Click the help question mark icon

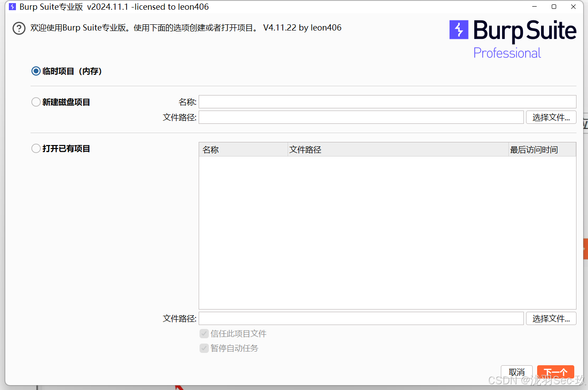pyautogui.click(x=19, y=28)
